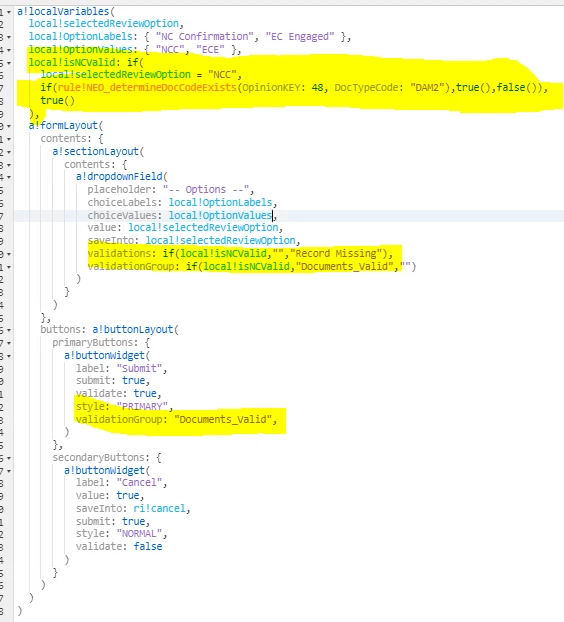This screenshot has width=564, height=622.
Task: Click the "DAM2" string value
Action: 427,87
